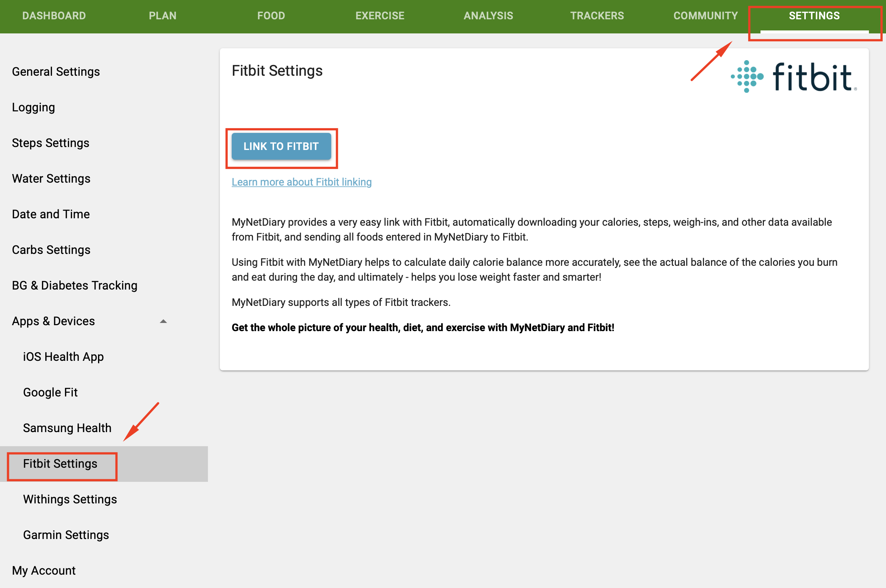Select the EXERCISE tab
The height and width of the screenshot is (588, 886).
click(x=380, y=16)
